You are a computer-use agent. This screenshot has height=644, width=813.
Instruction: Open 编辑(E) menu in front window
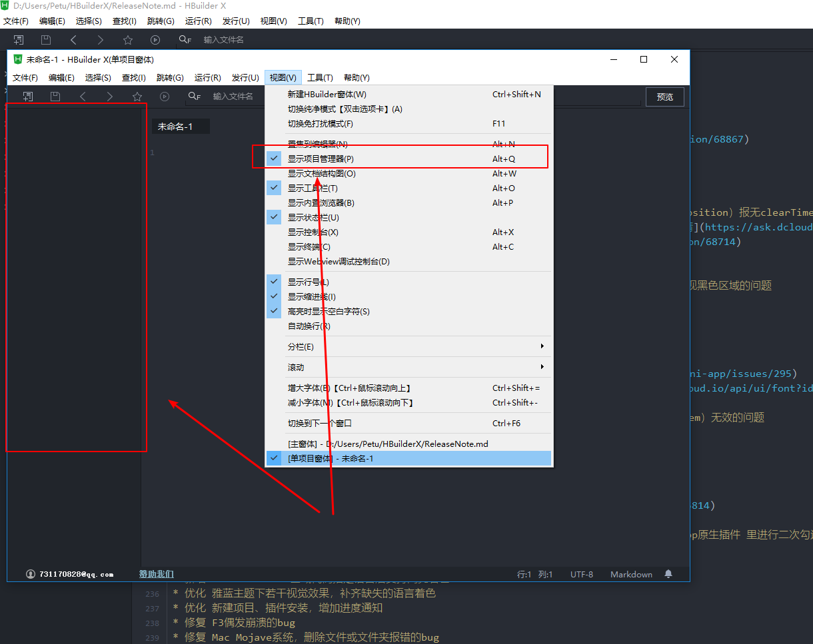click(61, 78)
